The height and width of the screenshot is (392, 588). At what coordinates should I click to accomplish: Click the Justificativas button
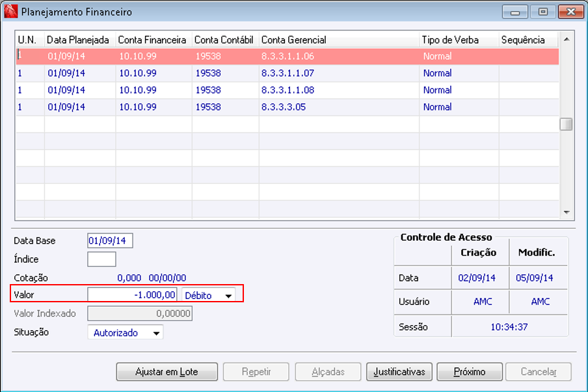pyautogui.click(x=399, y=372)
